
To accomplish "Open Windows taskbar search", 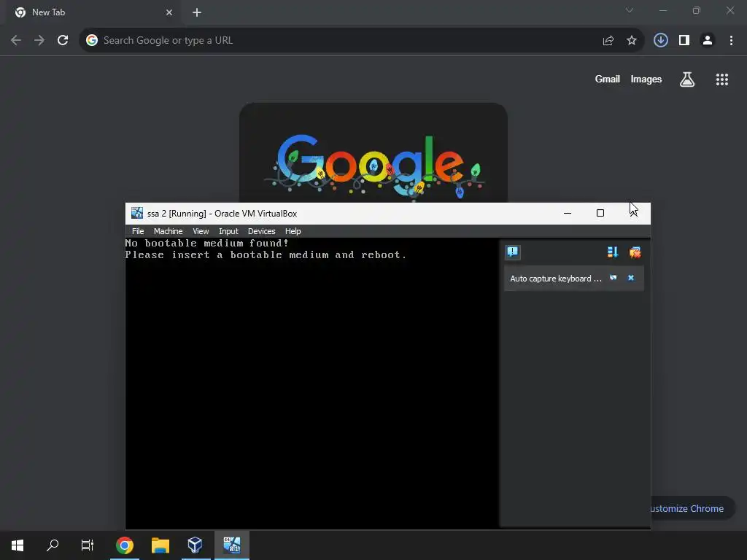I will (53, 545).
